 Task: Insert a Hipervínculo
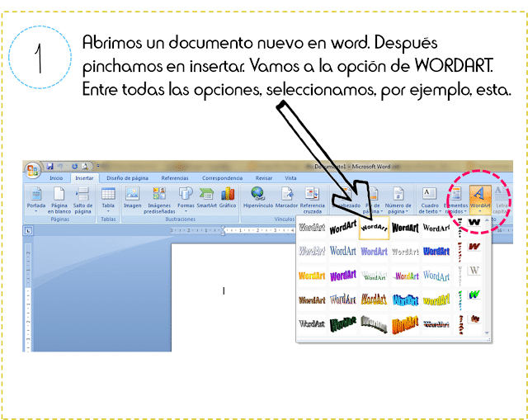click(258, 199)
